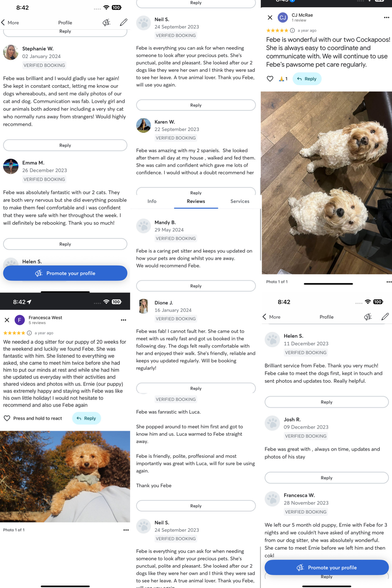392x588 pixels.
Task: Go back using the More chevron in top-left profile
Action: coord(10,22)
